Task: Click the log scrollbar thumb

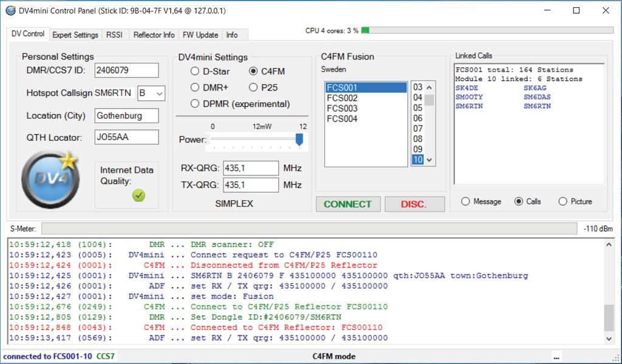Action: pos(609,318)
